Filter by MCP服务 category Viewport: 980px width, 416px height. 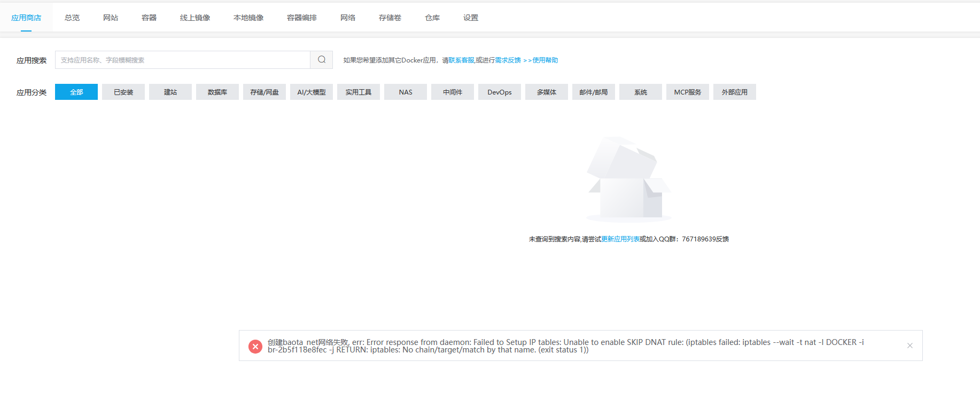pyautogui.click(x=688, y=92)
